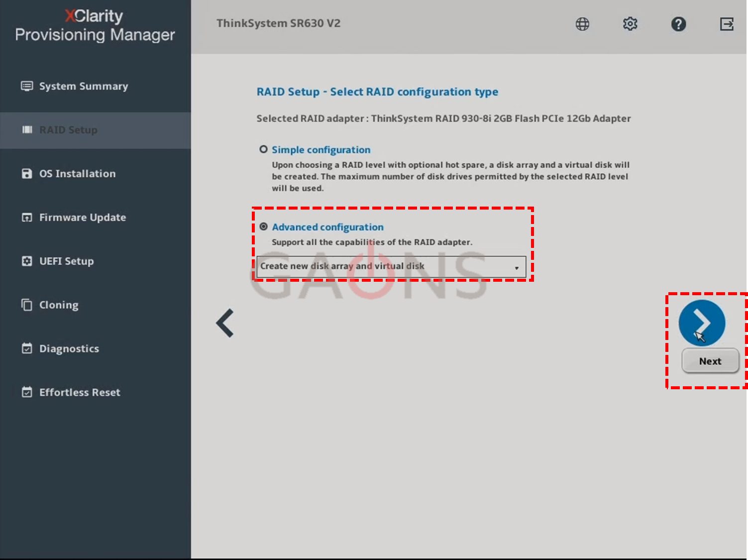
Task: Click the OS Installation disk icon
Action: [x=27, y=174]
